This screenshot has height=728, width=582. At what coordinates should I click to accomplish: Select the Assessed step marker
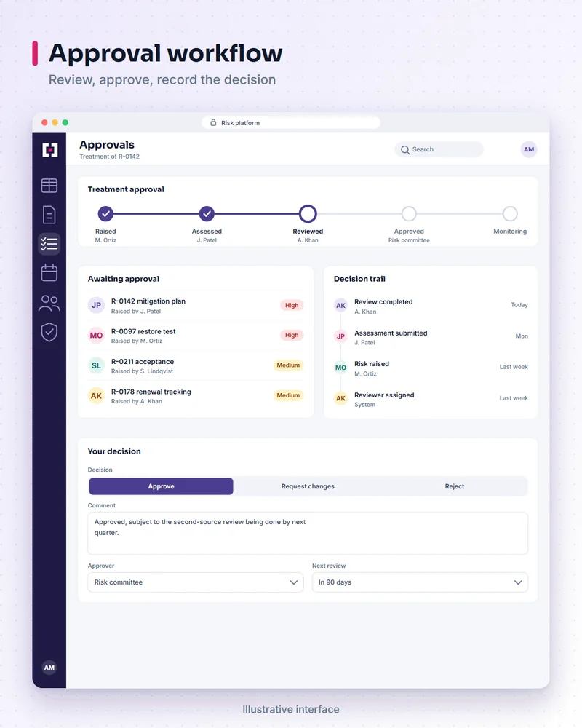207,214
